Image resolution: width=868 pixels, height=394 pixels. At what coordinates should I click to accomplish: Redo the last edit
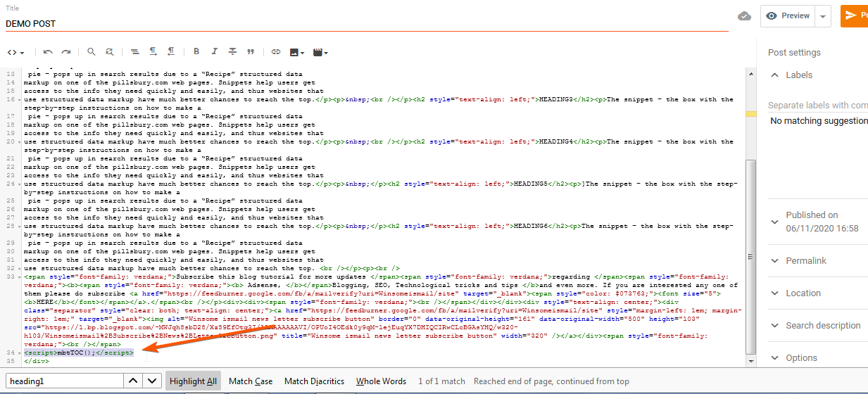click(65, 52)
